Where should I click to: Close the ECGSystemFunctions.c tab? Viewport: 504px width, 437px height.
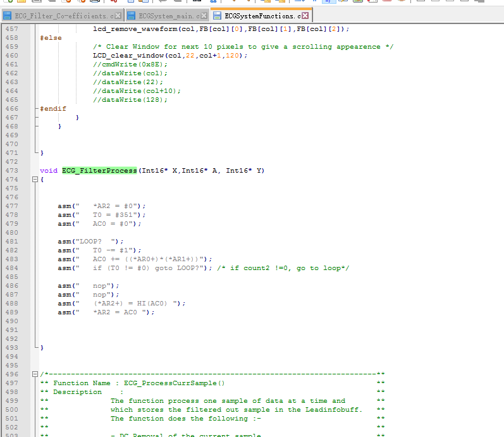point(305,15)
